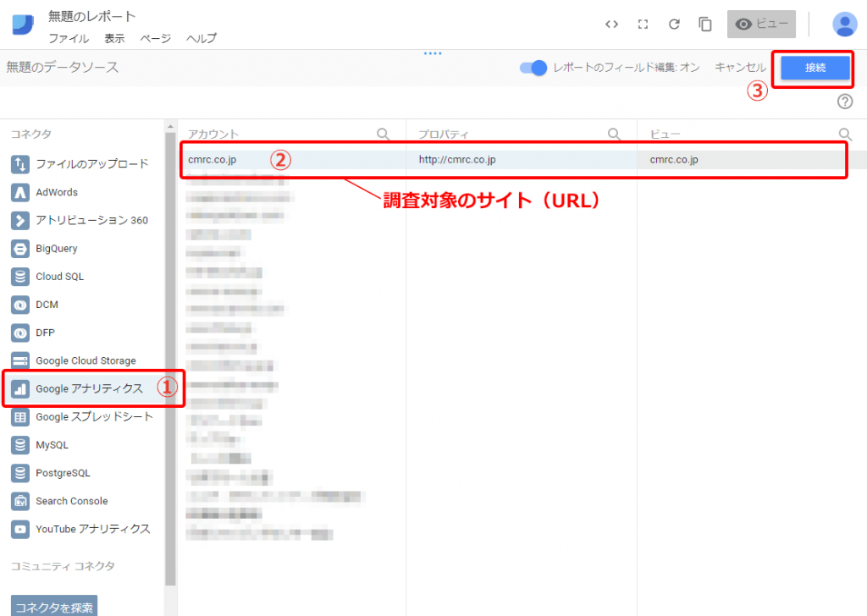Screen dimensions: 867x616
Task: Open the 表示 menu
Action: (x=114, y=39)
